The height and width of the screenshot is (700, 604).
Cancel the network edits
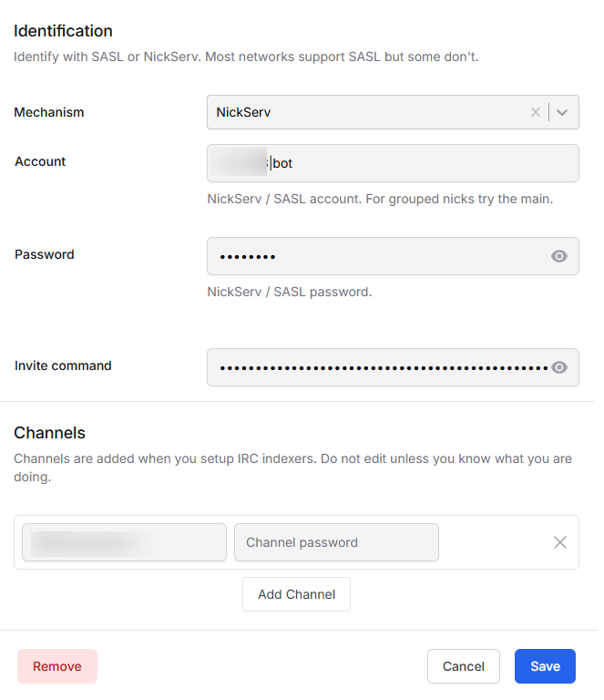[x=464, y=666]
